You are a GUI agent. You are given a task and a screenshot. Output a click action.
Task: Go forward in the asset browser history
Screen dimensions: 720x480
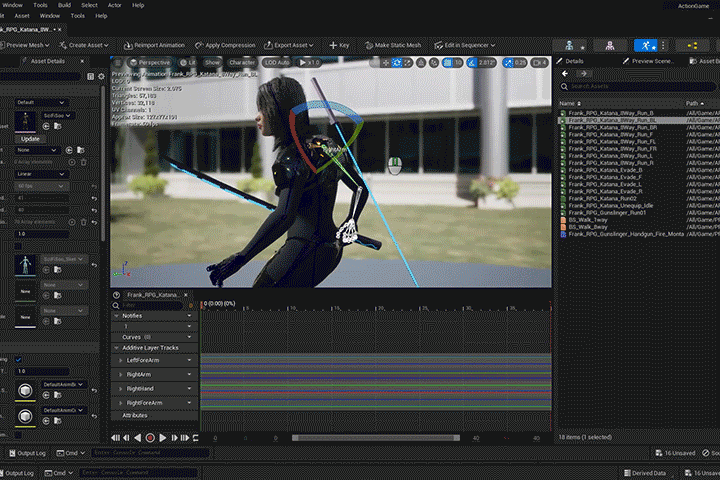tap(583, 73)
